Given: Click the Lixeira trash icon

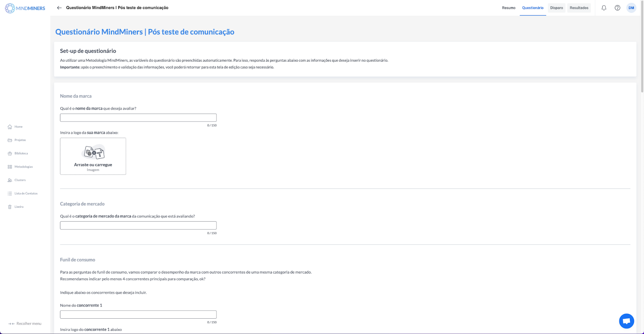Looking at the screenshot, I should [x=10, y=207].
